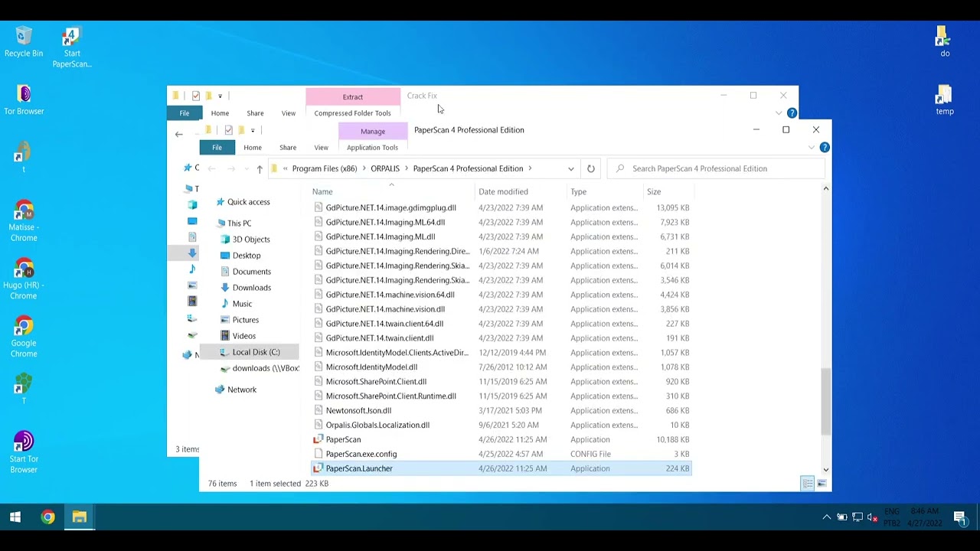This screenshot has height=551, width=980.
Task: Click the Help icon in PaperScan window
Action: coord(825,147)
